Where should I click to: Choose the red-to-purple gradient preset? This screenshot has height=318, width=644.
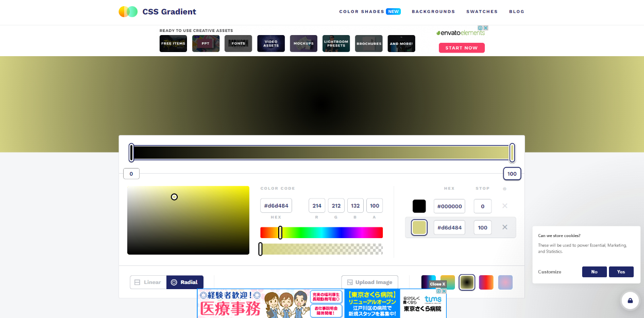tap(486, 282)
